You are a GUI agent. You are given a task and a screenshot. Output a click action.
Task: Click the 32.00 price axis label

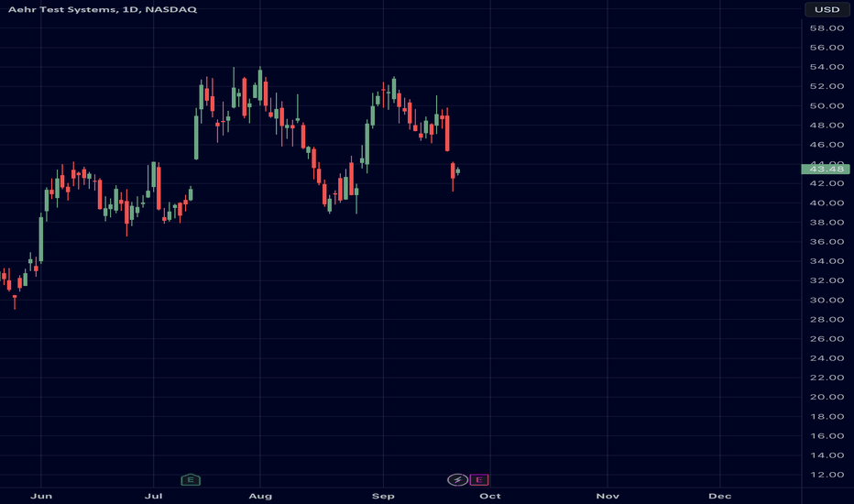[x=827, y=280]
